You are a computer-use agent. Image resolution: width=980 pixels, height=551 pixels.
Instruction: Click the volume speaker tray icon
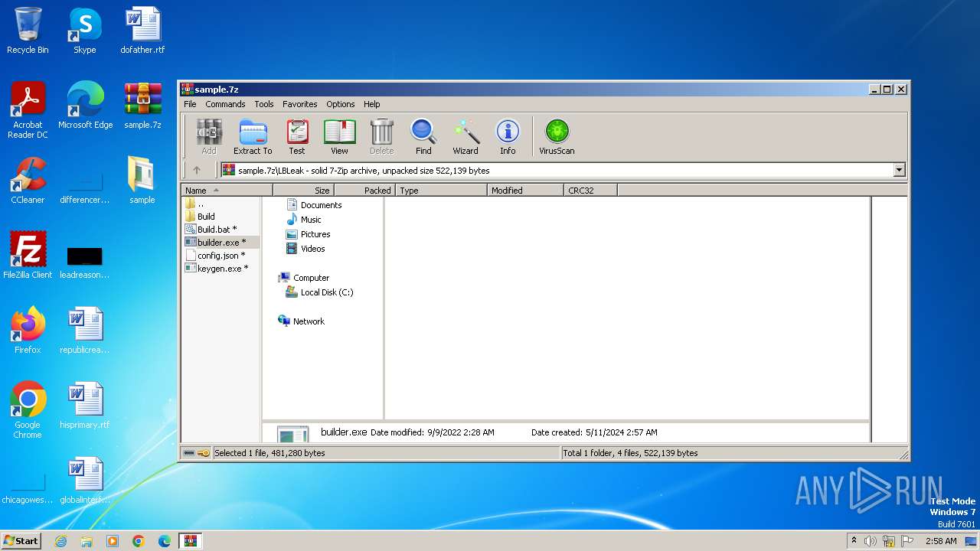871,541
